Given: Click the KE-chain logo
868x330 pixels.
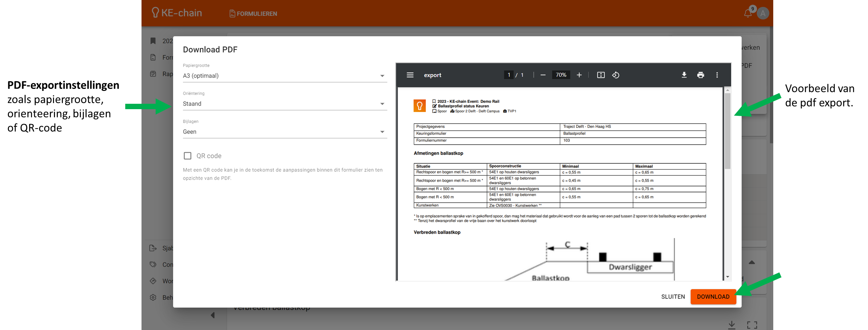Looking at the screenshot, I should coord(177,13).
